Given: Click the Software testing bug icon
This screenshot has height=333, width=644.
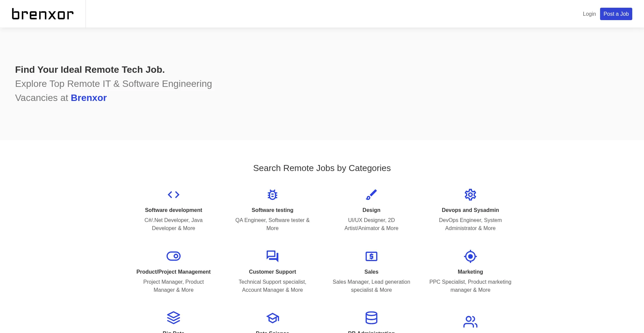Looking at the screenshot, I should (x=272, y=195).
